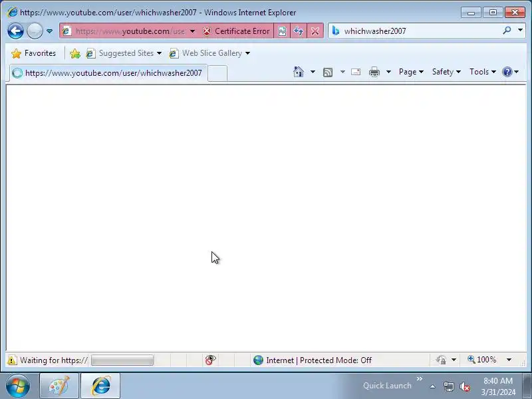
Task: Open the Safety menu
Action: point(446,72)
